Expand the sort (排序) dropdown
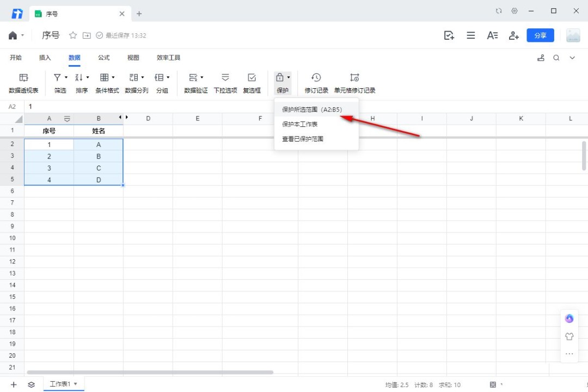 pyautogui.click(x=87, y=78)
